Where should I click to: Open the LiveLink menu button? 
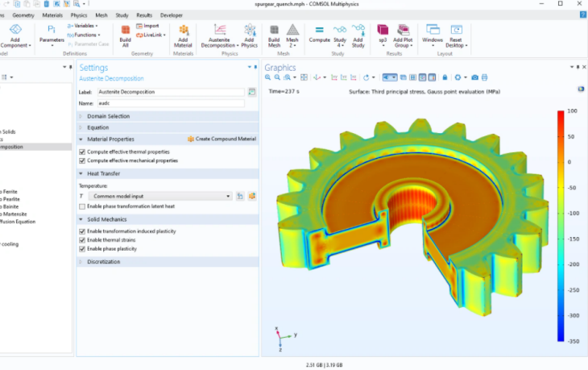(x=151, y=35)
